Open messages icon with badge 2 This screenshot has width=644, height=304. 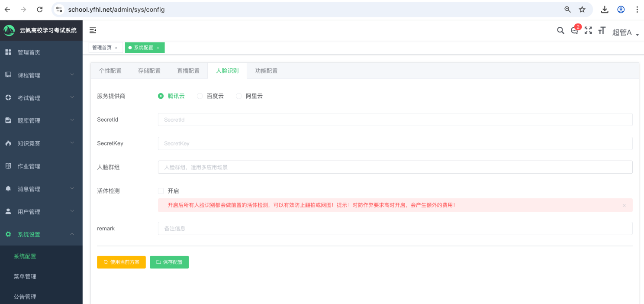click(574, 31)
